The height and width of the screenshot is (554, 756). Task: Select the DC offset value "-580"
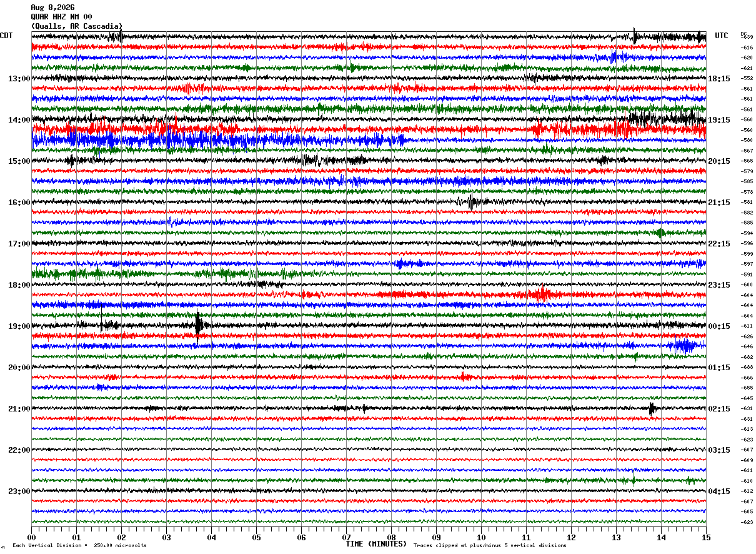point(747,140)
